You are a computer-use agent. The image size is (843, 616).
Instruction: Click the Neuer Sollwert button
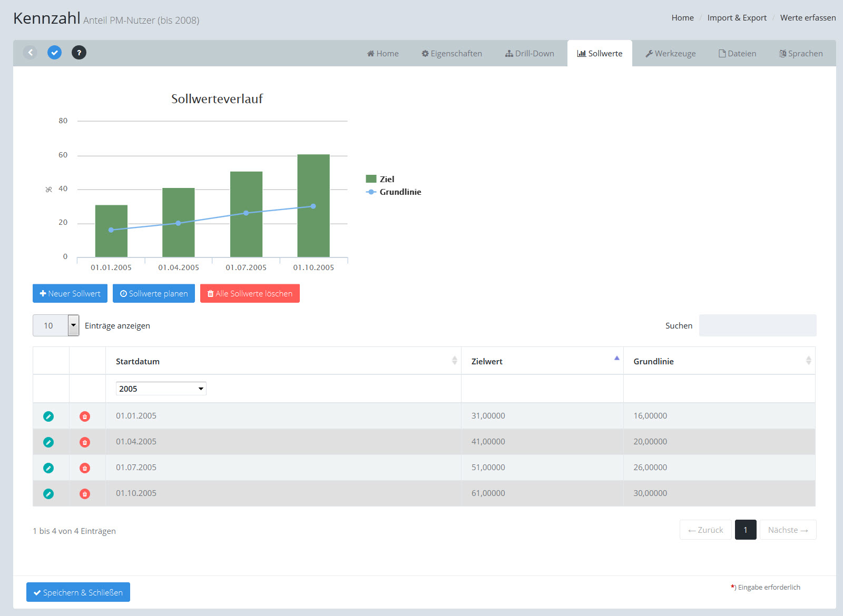pyautogui.click(x=70, y=294)
